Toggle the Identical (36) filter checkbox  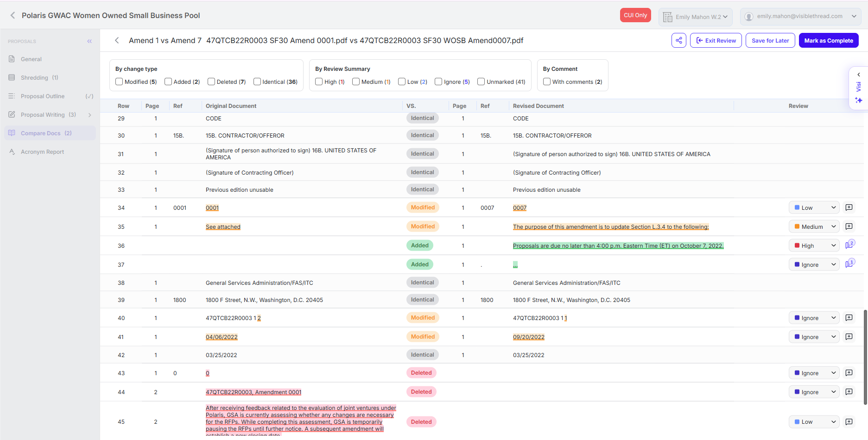coord(257,82)
